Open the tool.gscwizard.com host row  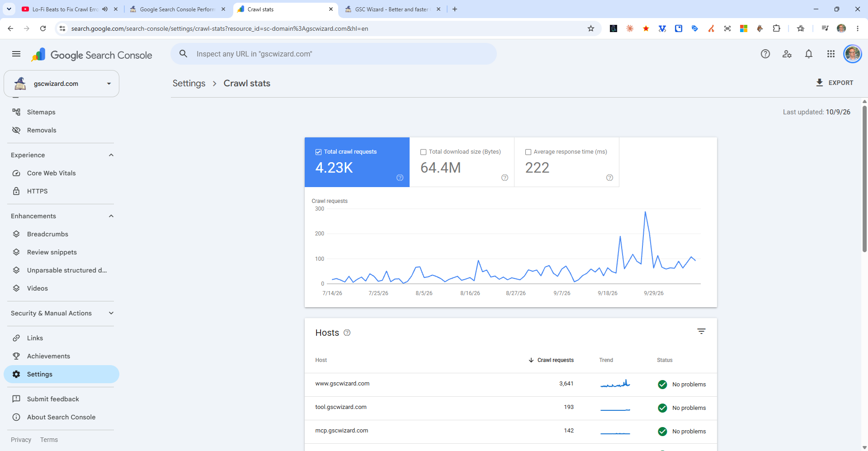tap(511, 408)
